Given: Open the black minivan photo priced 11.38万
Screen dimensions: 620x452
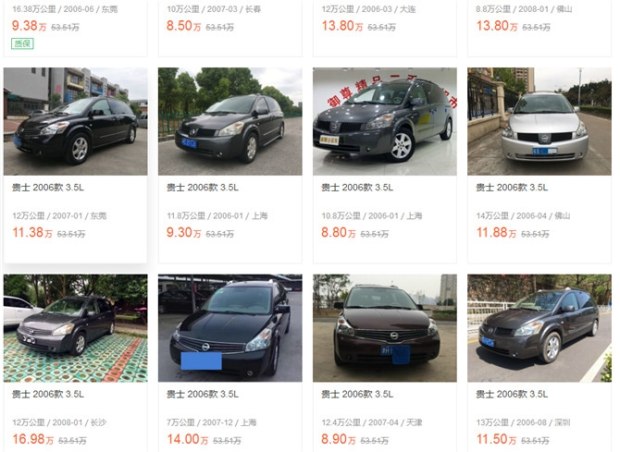Looking at the screenshot, I should click(76, 121).
